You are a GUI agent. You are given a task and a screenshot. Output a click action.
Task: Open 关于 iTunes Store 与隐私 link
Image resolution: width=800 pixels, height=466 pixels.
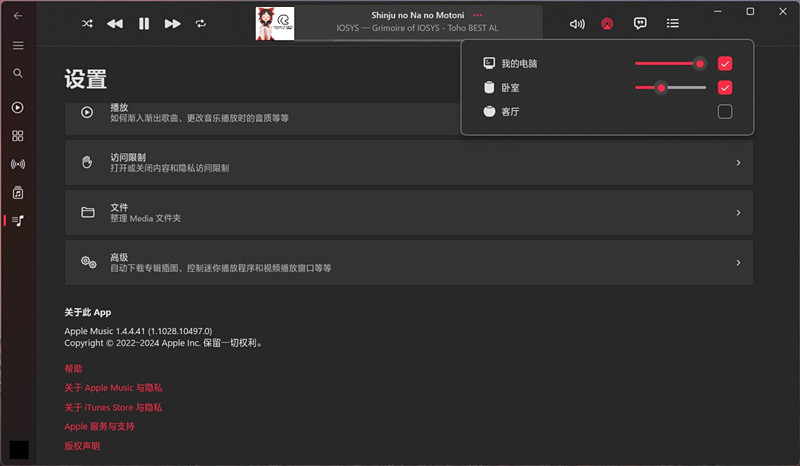click(x=113, y=407)
